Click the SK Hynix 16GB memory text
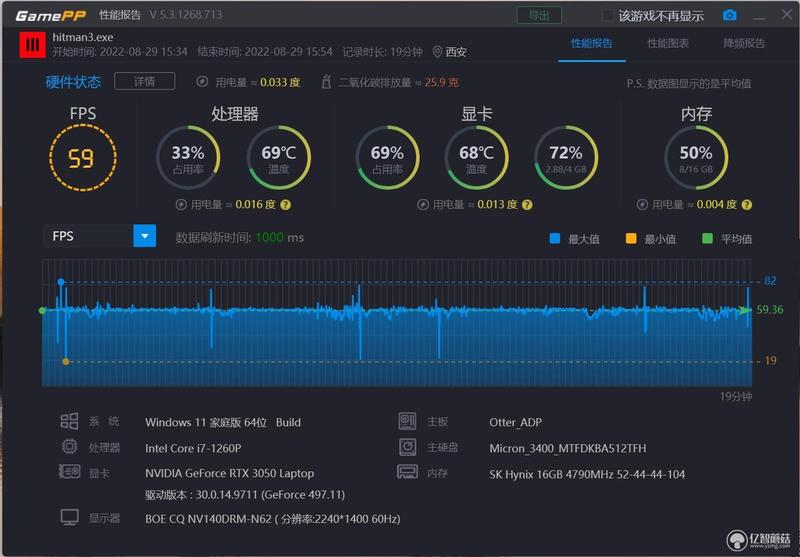 (587, 474)
